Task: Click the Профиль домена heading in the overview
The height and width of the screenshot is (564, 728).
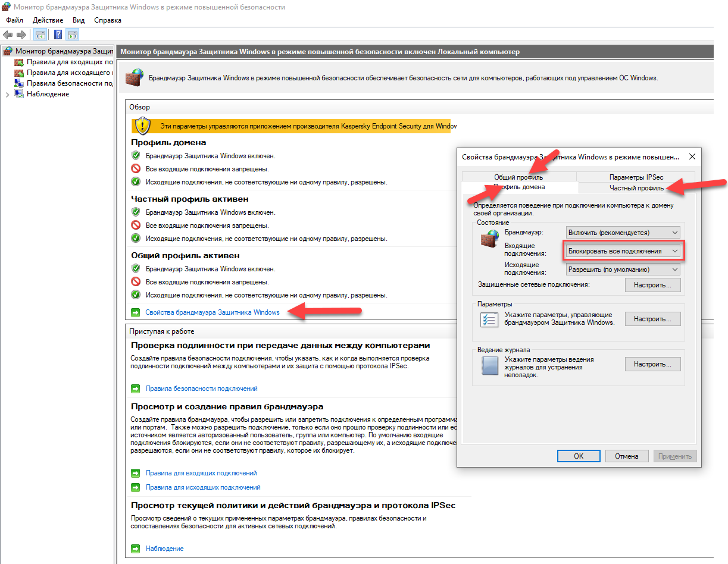Action: [x=168, y=143]
